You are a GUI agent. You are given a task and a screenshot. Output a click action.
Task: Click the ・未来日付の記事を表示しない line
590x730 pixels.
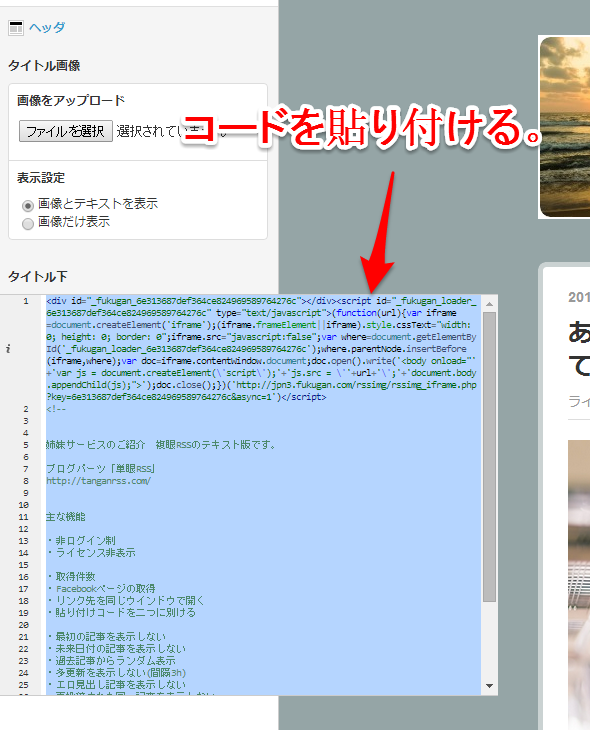[x=116, y=649]
